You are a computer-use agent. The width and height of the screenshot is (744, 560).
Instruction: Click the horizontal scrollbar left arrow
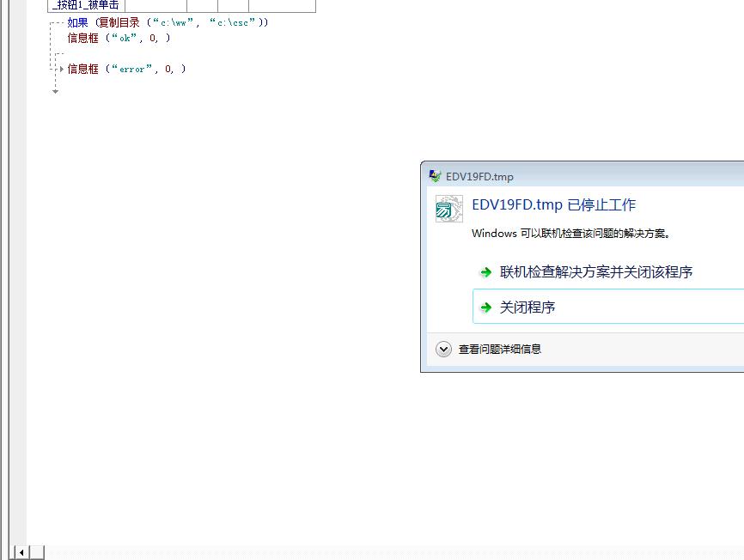point(21,552)
